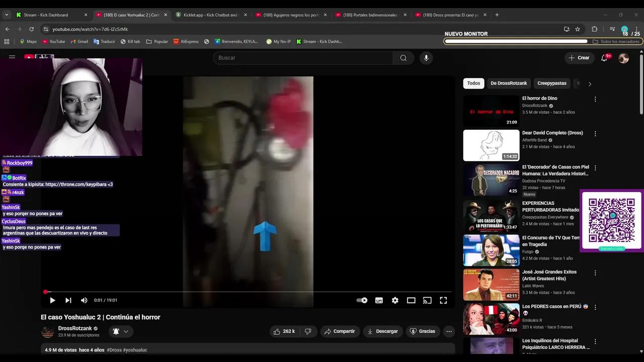Toggle subtitles in the player

(x=379, y=300)
